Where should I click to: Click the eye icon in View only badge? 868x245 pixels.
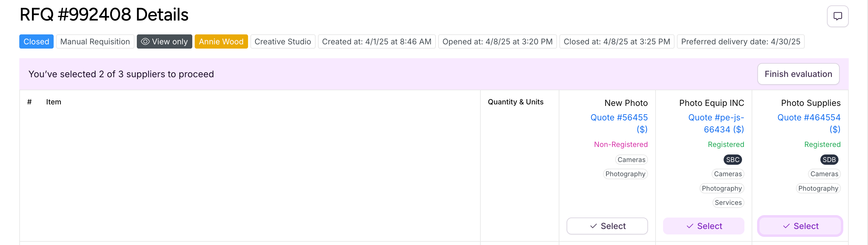click(x=145, y=42)
